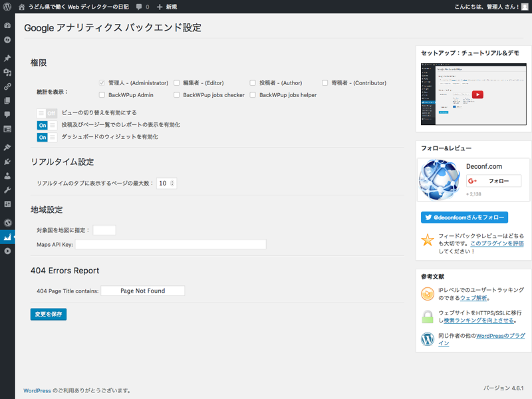
Task: Open Appearance paintbrush icon in sidebar
Action: 7,147
